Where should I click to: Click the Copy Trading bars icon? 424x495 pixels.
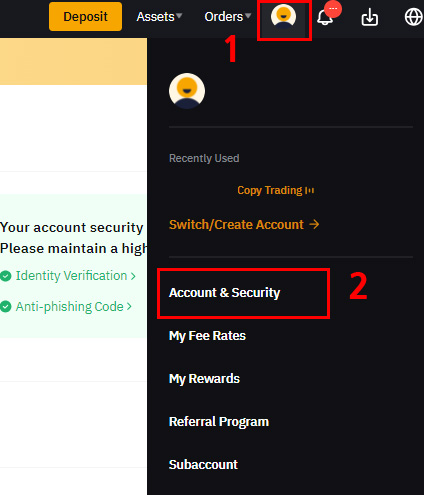[x=310, y=190]
